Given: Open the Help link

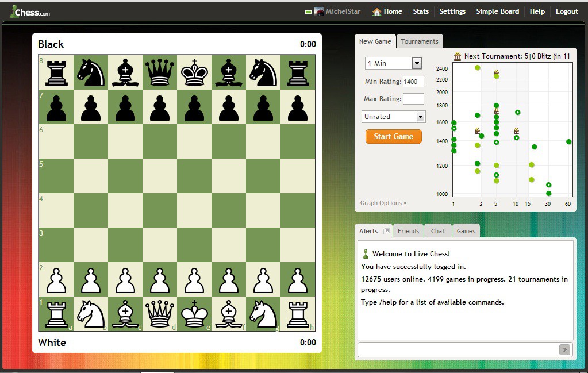Looking at the screenshot, I should pos(537,11).
